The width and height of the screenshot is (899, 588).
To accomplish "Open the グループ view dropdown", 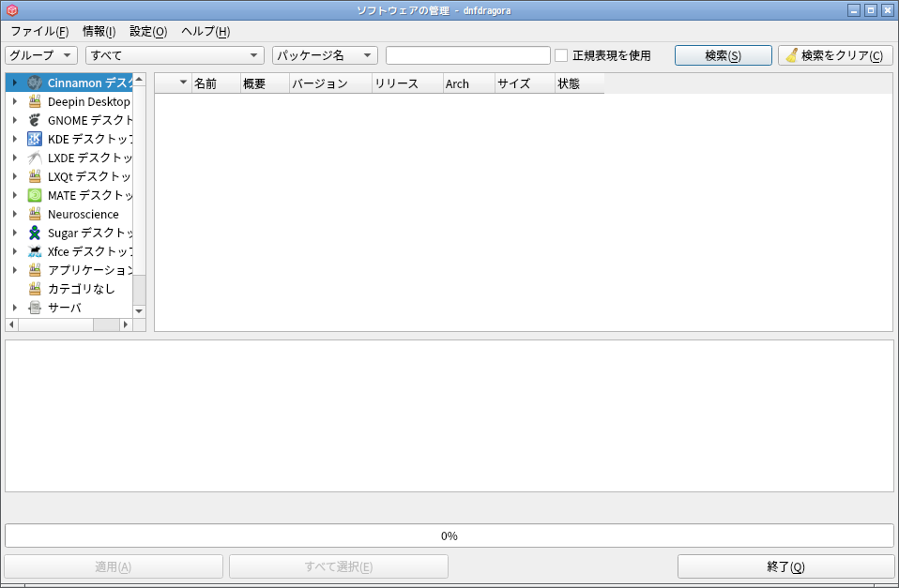I will pos(41,55).
